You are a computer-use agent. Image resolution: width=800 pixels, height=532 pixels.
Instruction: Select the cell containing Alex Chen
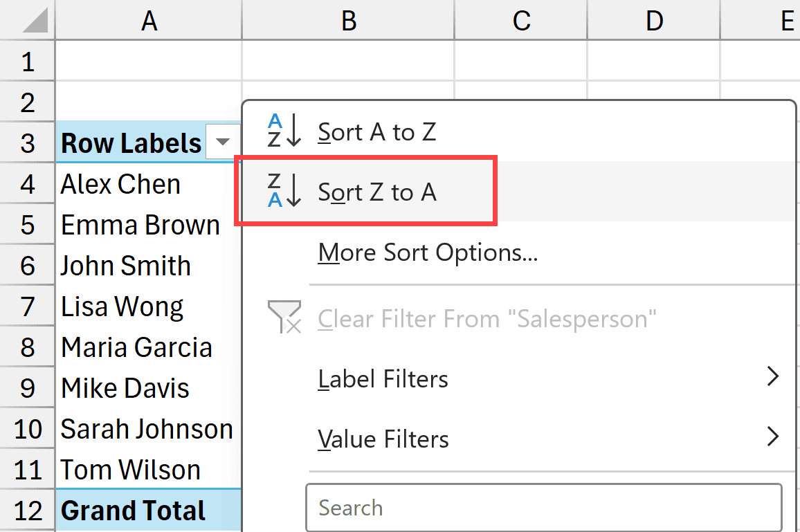(120, 183)
